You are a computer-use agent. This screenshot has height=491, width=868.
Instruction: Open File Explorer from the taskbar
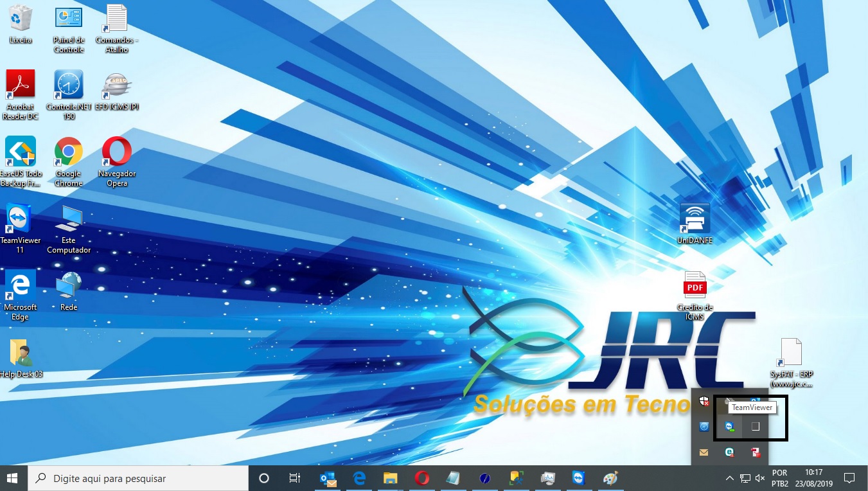pos(391,478)
